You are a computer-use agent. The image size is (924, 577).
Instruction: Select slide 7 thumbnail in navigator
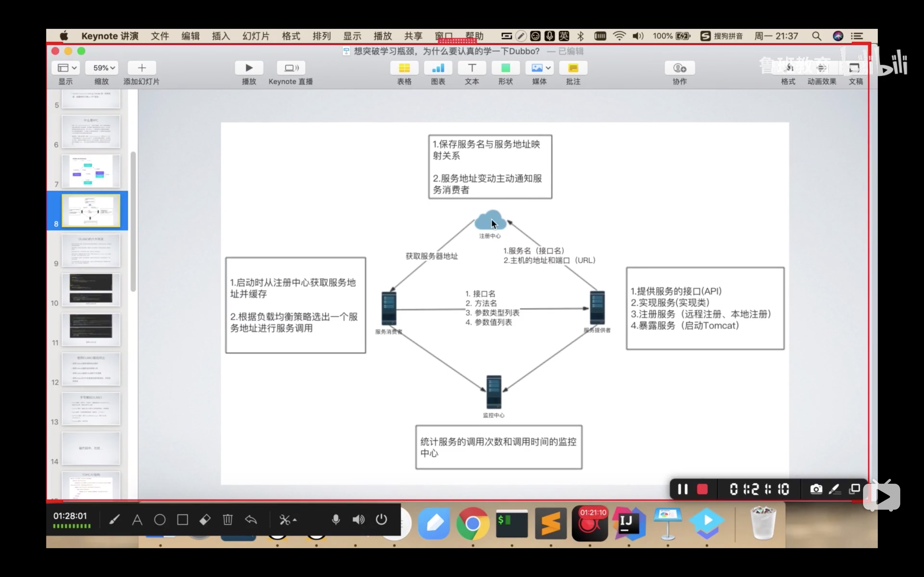coord(91,171)
